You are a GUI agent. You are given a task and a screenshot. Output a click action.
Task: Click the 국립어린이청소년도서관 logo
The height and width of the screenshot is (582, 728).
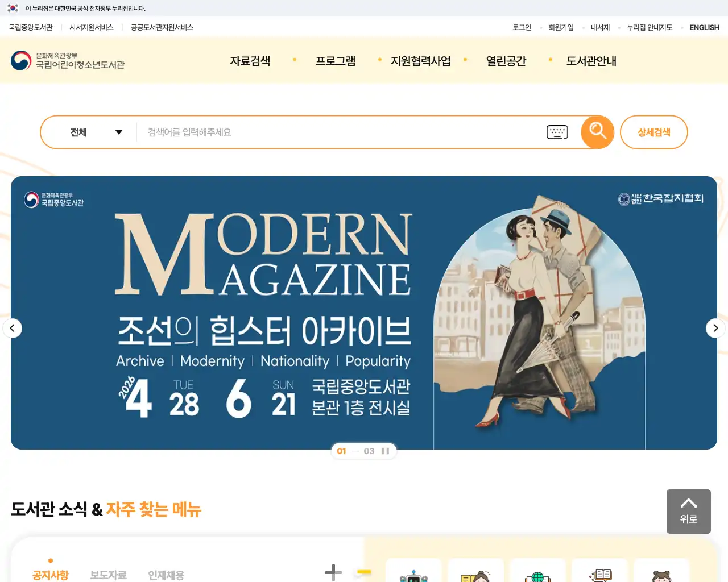68,60
